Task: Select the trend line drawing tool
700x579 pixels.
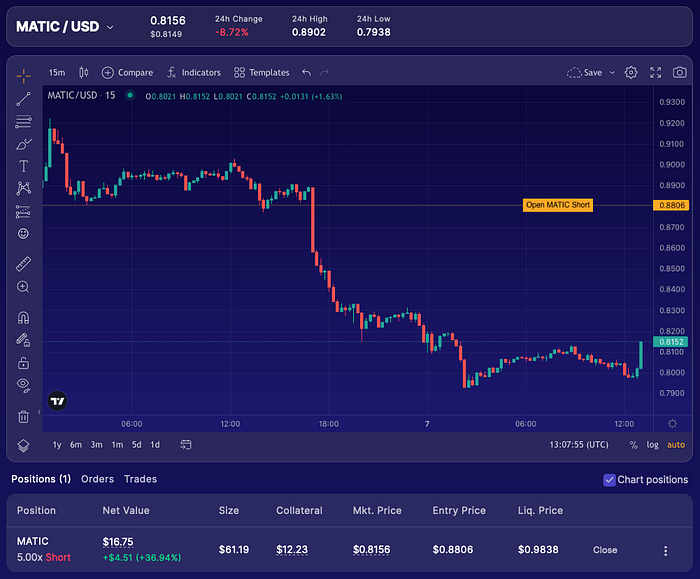Action: coord(24,99)
